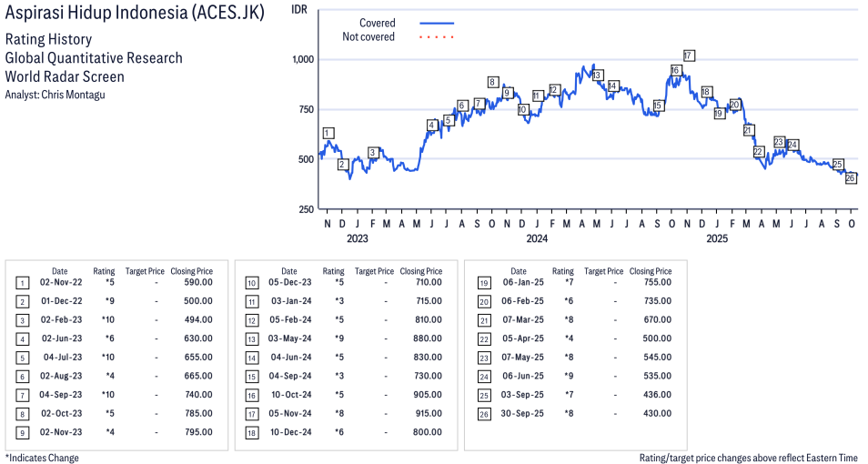The width and height of the screenshot is (868, 464).
Task: Click marker 1 on the price chart
Action: (328, 133)
